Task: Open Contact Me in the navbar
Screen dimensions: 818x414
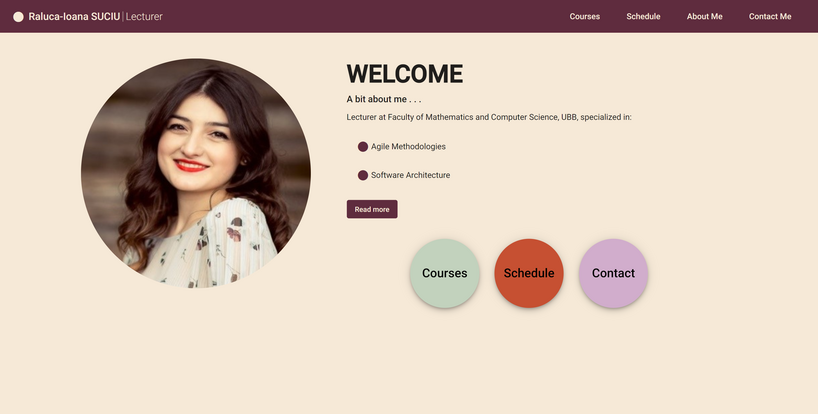Action: (770, 17)
